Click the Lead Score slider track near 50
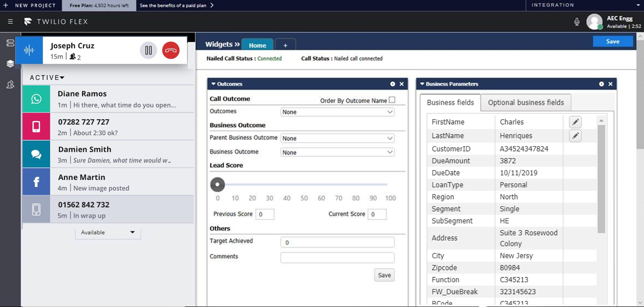This screenshot has height=307, width=644. [x=304, y=184]
